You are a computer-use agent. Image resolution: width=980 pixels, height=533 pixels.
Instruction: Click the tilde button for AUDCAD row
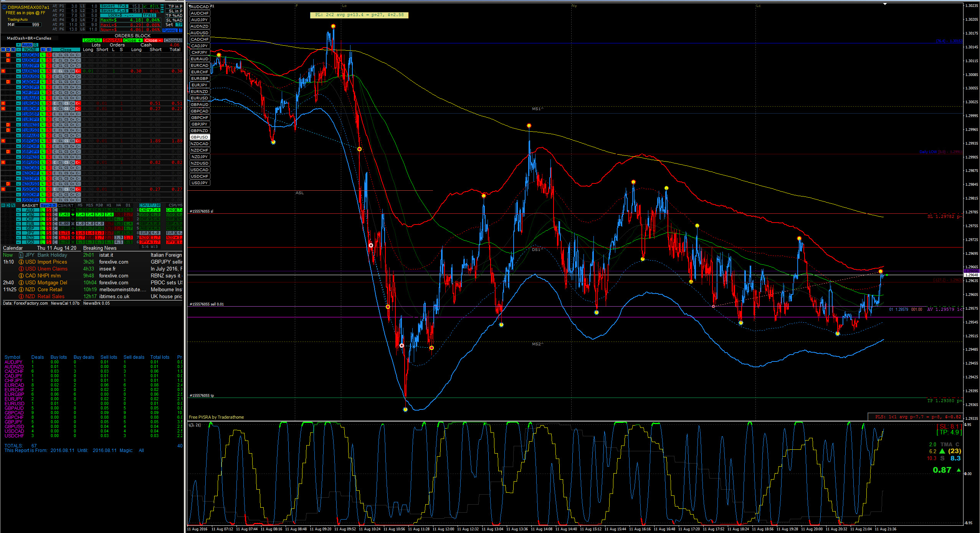pos(18,55)
